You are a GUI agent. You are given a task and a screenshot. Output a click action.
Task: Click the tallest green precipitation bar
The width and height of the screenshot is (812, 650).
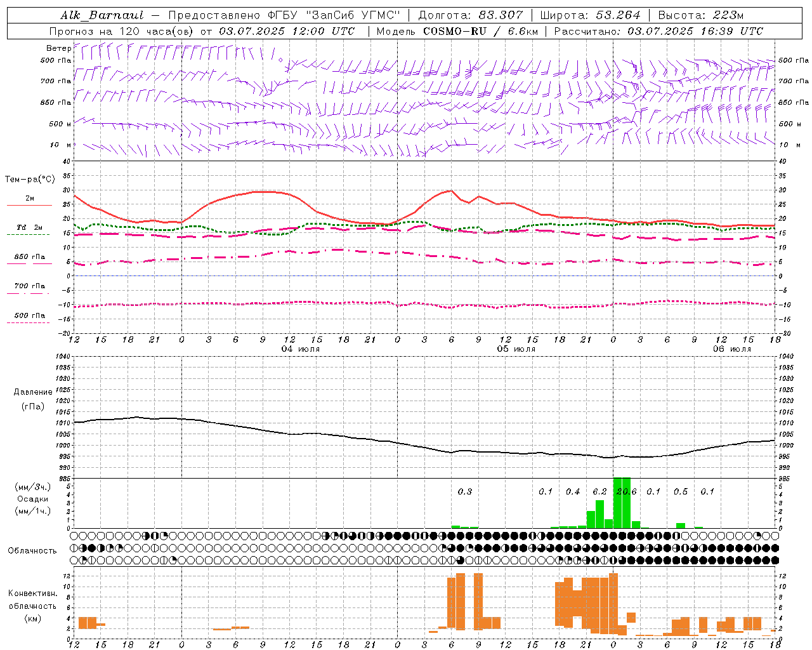622,503
